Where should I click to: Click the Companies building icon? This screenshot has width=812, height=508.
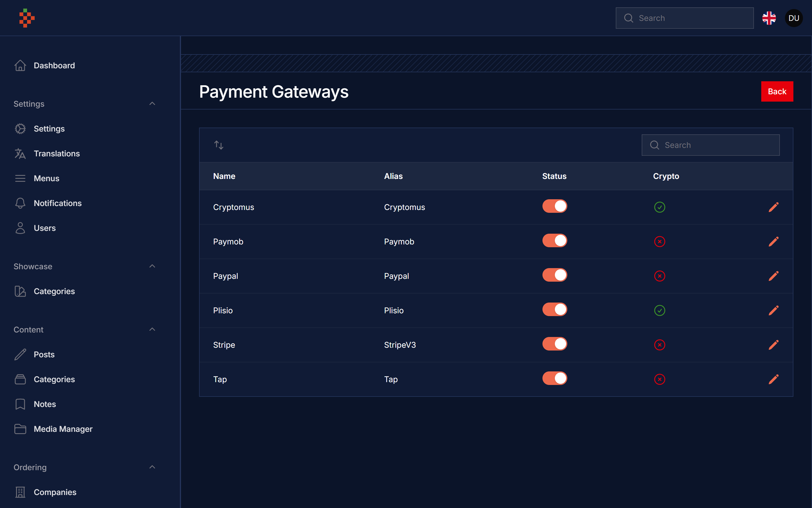click(20, 492)
